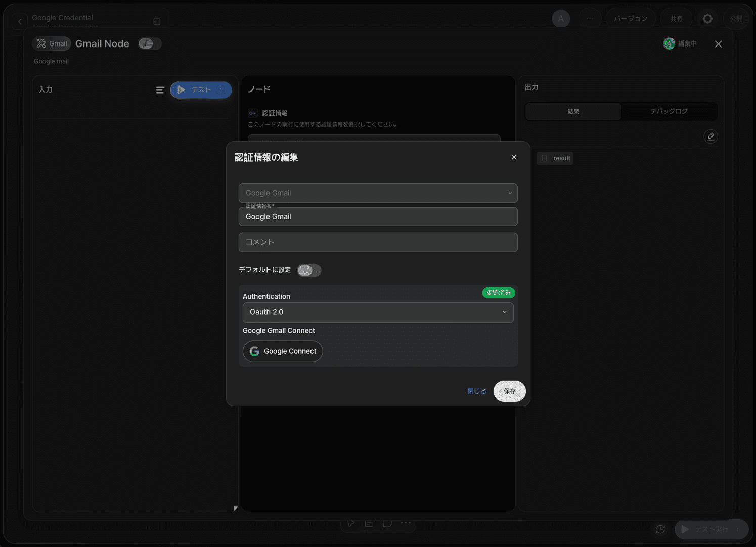Click the history refresh icon beside テスト実行
The height and width of the screenshot is (547, 756).
tap(660, 529)
